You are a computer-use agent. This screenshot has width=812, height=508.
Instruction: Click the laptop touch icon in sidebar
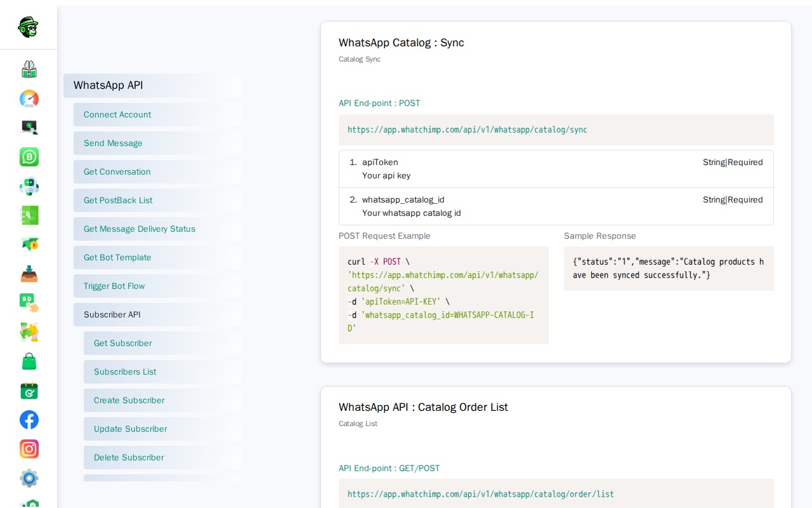pos(29,128)
